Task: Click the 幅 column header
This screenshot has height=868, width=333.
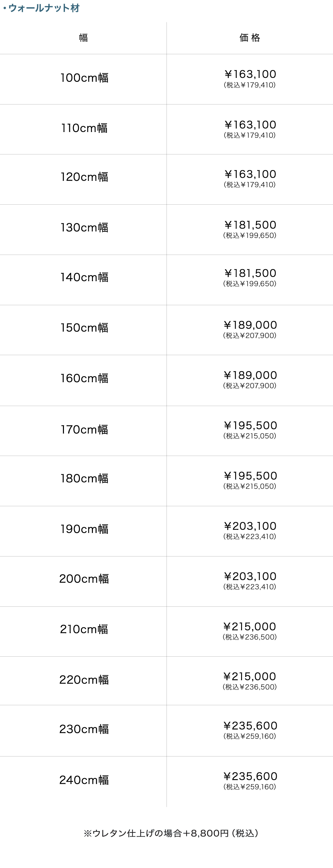Action: coord(83,38)
